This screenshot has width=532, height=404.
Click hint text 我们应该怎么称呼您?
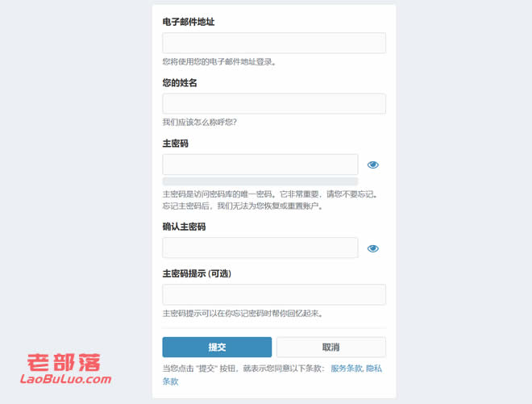pos(200,123)
